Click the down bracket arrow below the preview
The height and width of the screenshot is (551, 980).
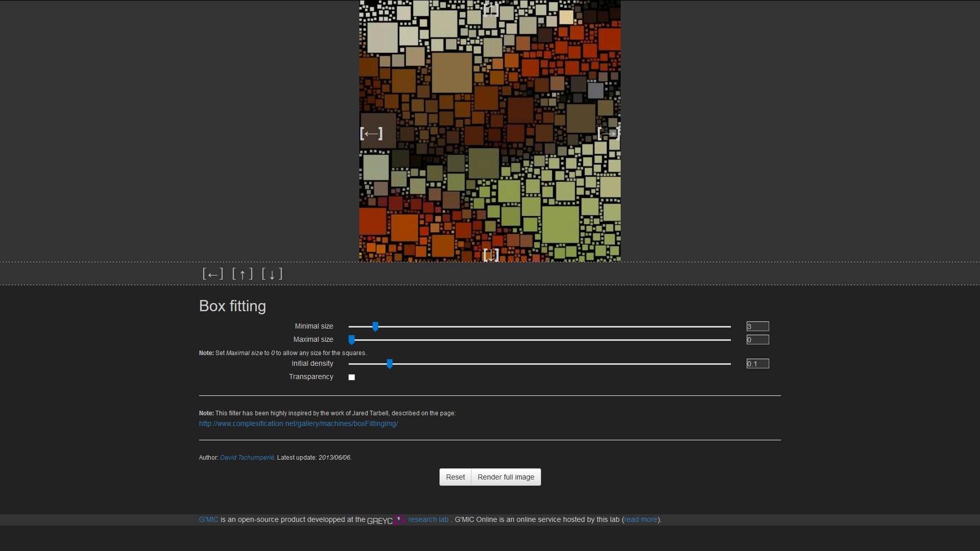pos(272,274)
